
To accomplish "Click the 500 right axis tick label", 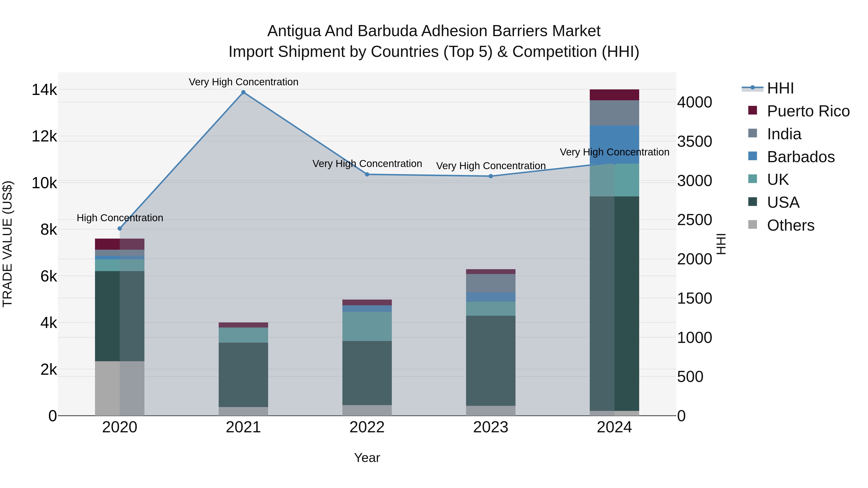I will click(x=691, y=377).
